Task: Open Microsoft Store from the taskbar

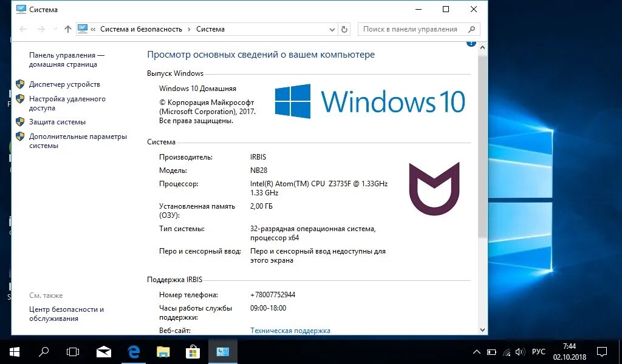Action: [x=193, y=351]
